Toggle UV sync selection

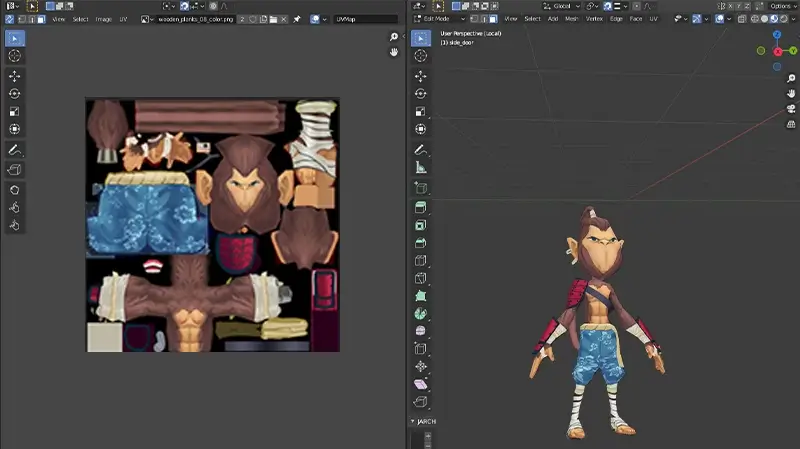click(9, 19)
